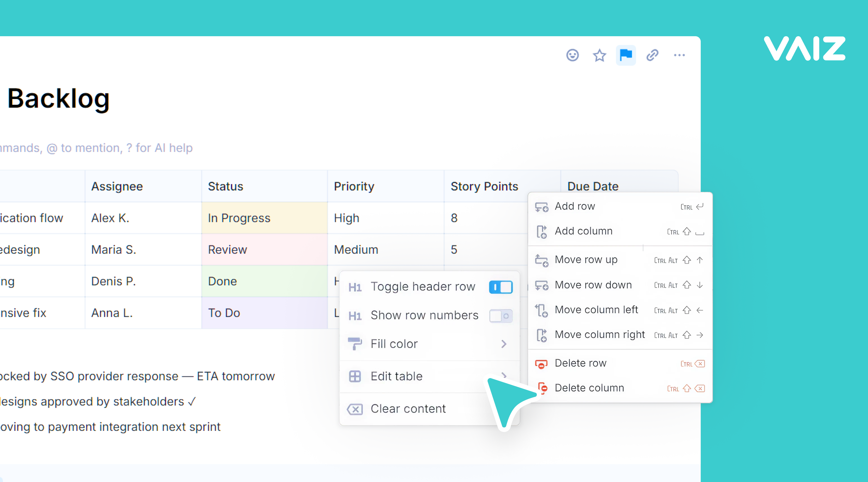Select Move row down
Image resolution: width=868 pixels, height=482 pixels.
pyautogui.click(x=593, y=285)
